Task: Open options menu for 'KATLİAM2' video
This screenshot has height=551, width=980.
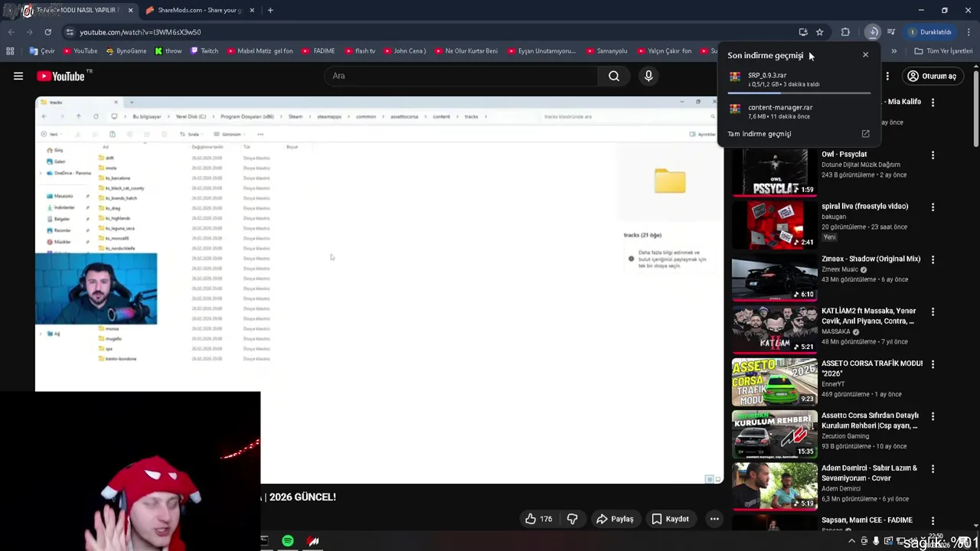Action: tap(933, 312)
